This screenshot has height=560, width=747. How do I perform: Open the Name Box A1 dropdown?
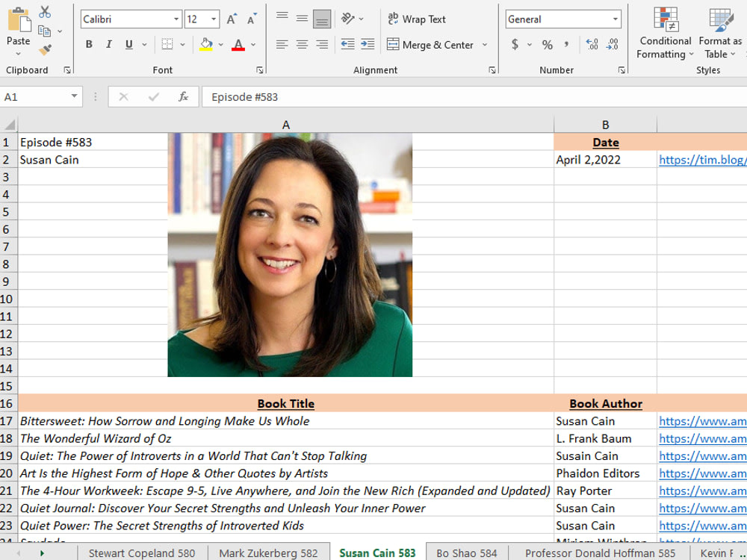click(x=74, y=96)
